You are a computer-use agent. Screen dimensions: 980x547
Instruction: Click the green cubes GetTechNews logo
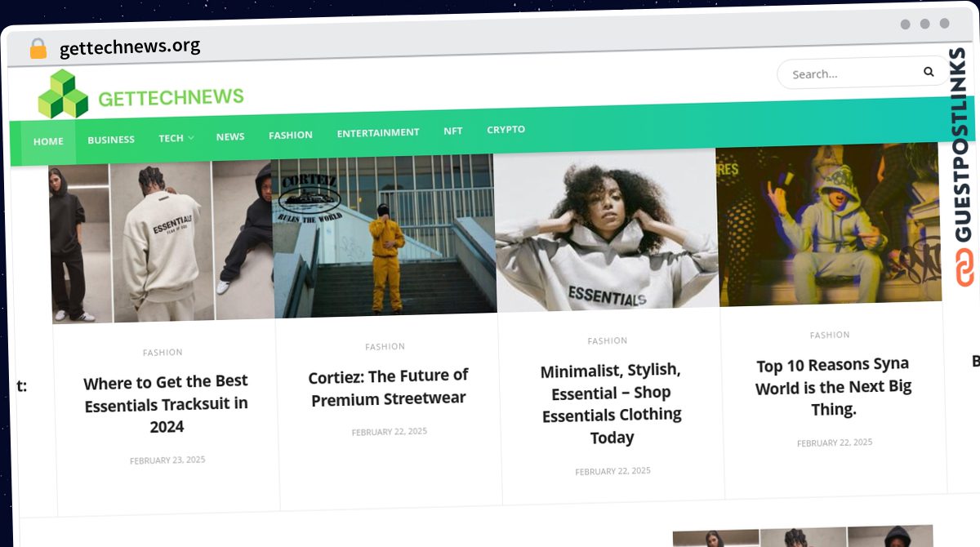point(63,94)
